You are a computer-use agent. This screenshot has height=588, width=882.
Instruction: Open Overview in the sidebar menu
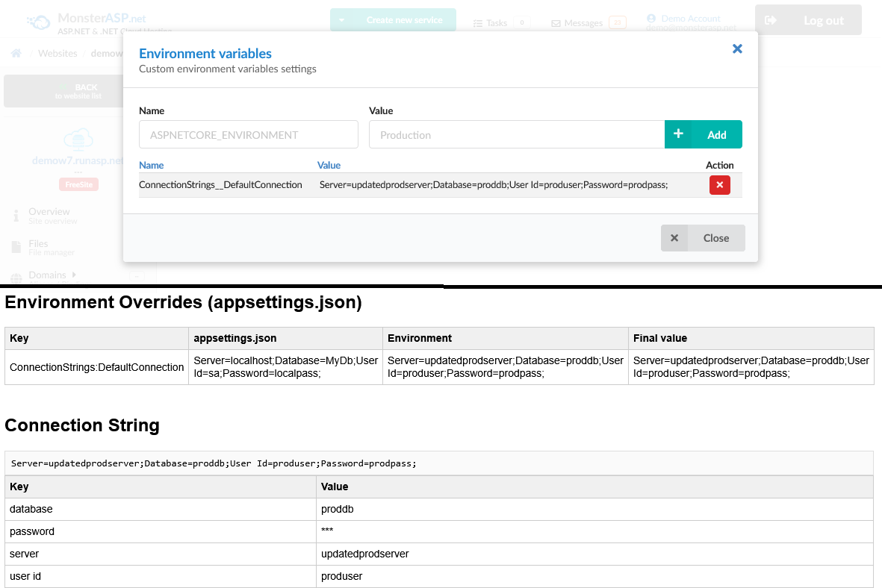[x=49, y=212]
